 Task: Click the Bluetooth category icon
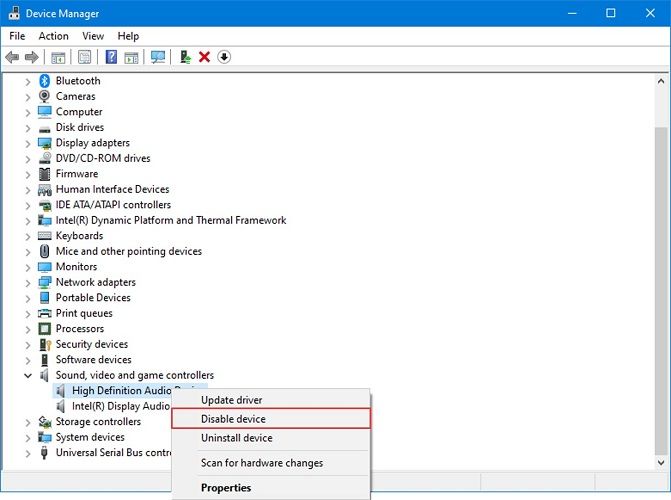45,80
